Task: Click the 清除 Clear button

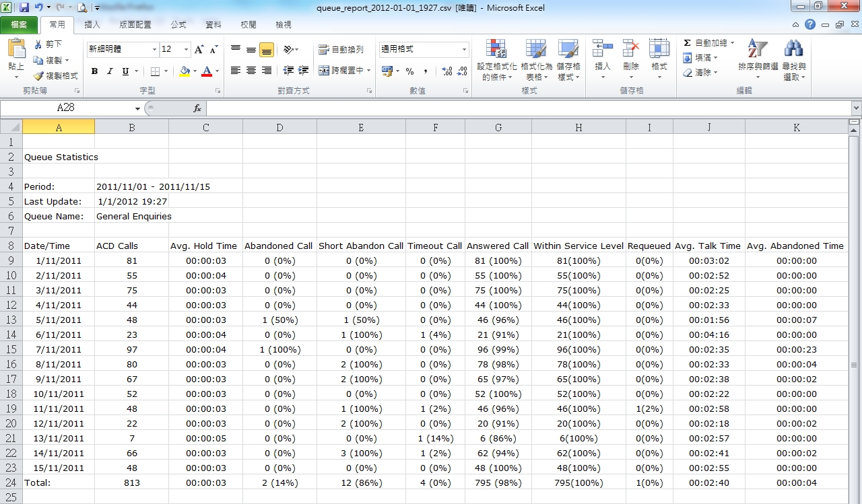Action: [x=697, y=73]
